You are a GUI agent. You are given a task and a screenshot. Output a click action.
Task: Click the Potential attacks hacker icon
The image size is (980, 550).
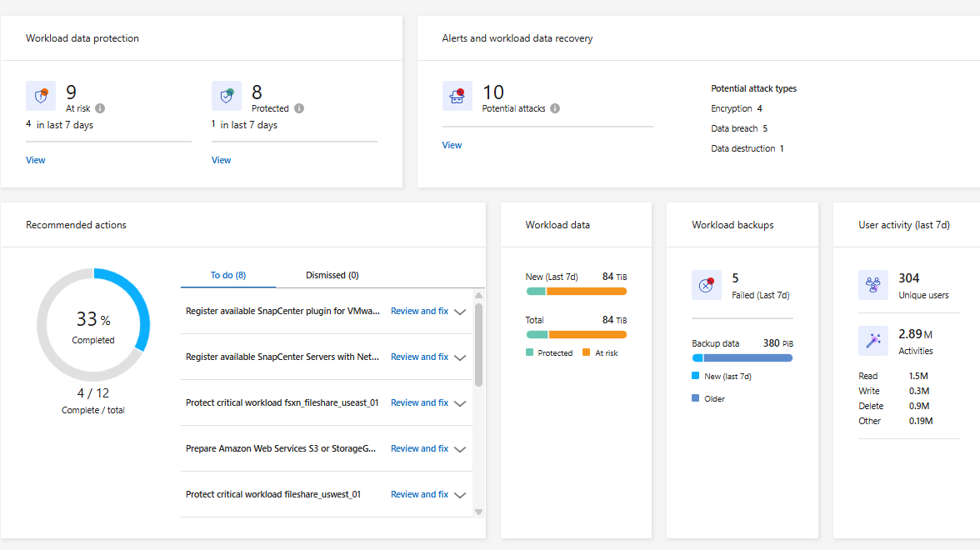click(457, 96)
